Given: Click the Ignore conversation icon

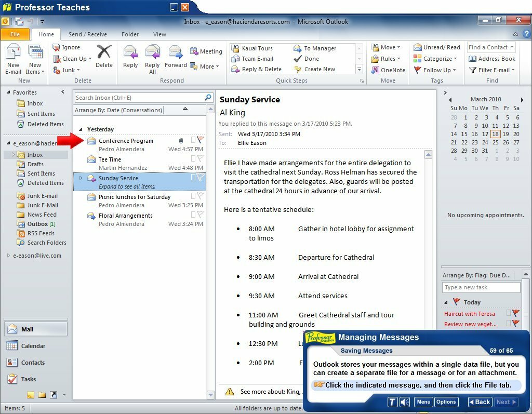Looking at the screenshot, I should click(56, 47).
